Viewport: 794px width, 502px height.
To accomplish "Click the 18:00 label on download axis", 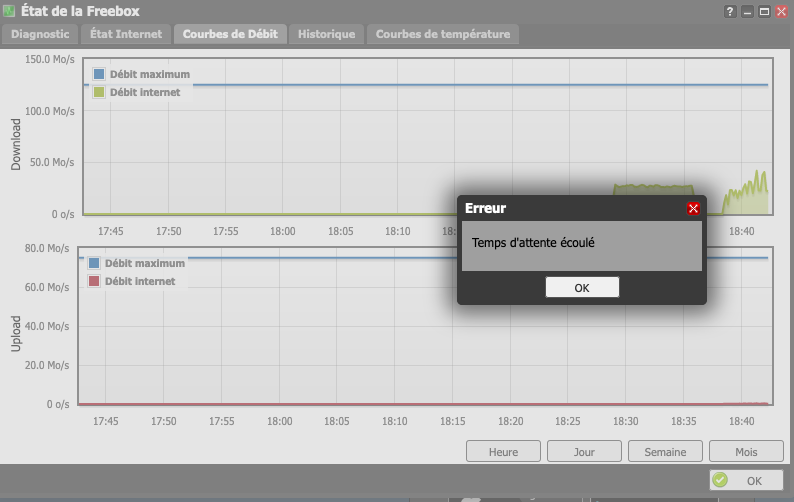I will tap(283, 231).
